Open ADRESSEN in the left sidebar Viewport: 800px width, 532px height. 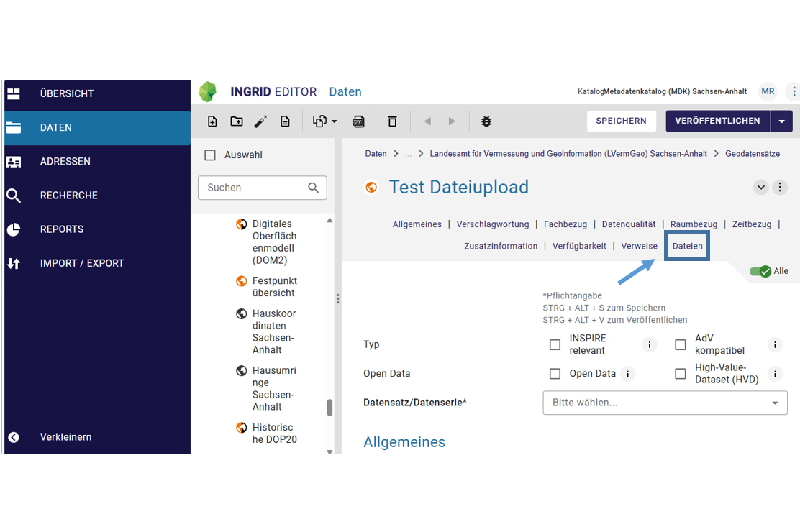pyautogui.click(x=65, y=162)
